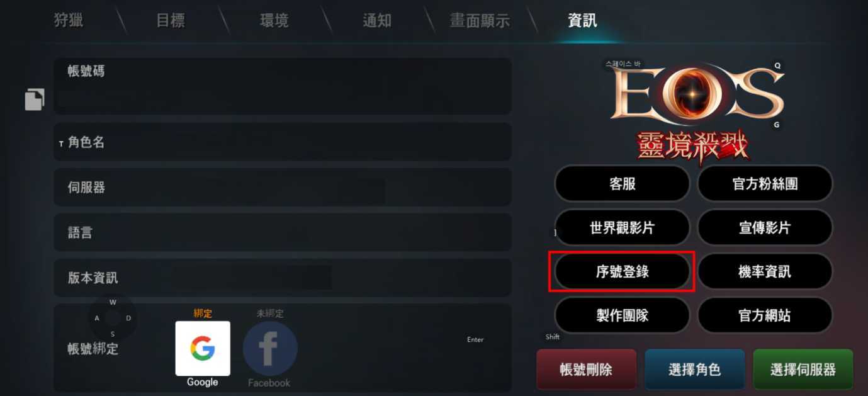Viewport: 868px width, 396px height.
Task: Play the 世界觀影片 video
Action: coord(623,228)
